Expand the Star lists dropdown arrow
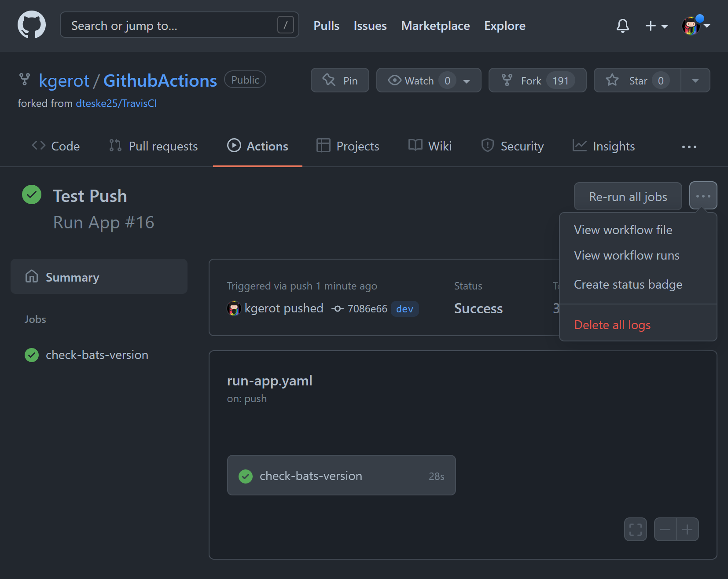728x579 pixels. 695,81
